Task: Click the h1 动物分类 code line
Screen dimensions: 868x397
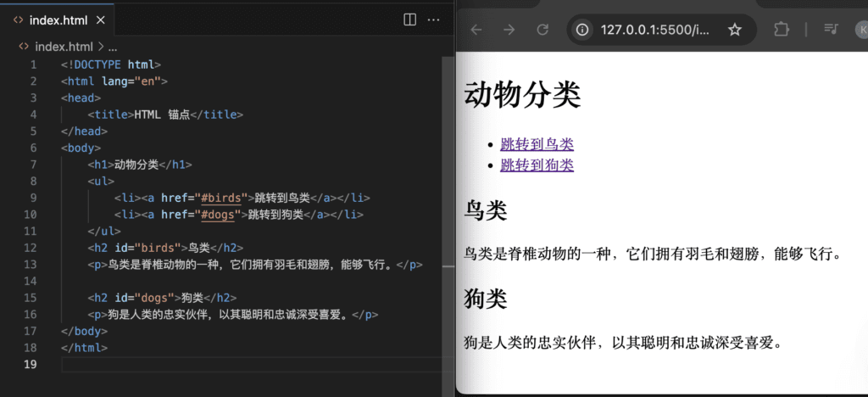Action: click(x=140, y=165)
